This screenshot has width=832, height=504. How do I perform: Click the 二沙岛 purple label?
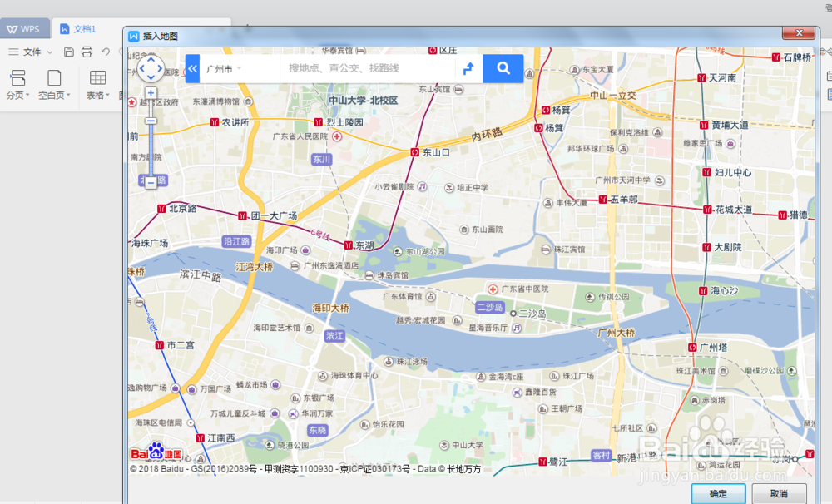coord(489,307)
